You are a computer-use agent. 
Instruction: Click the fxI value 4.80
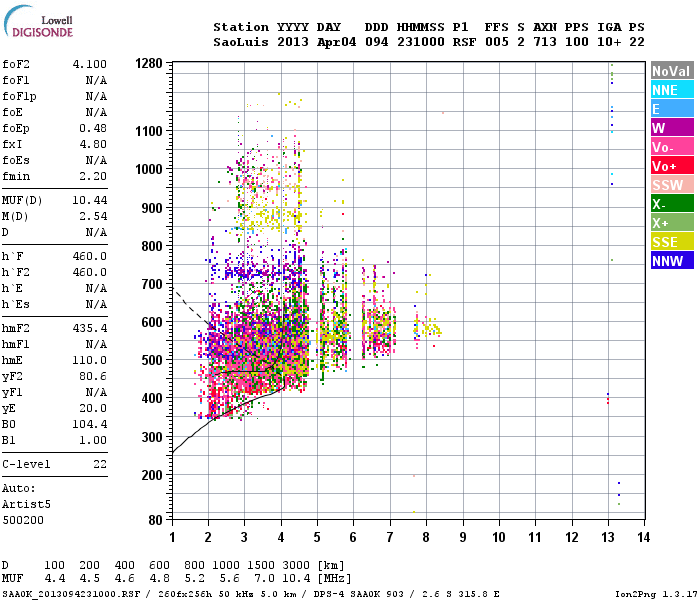click(93, 144)
